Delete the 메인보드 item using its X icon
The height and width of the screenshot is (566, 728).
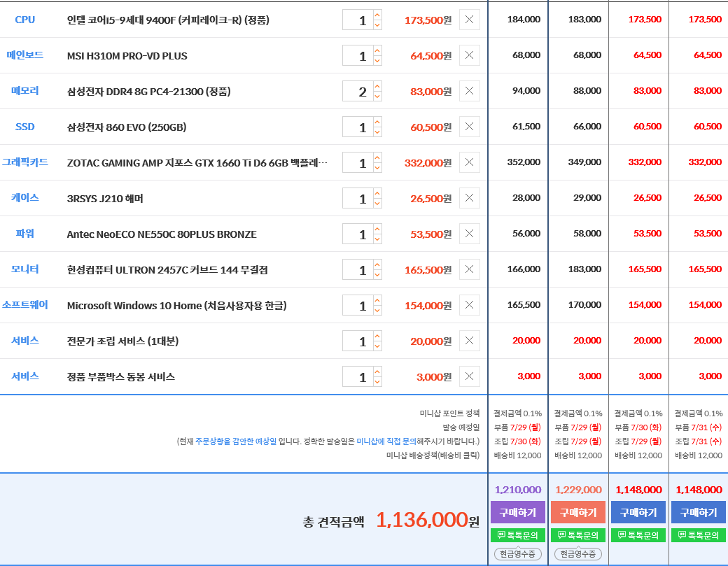pos(470,55)
